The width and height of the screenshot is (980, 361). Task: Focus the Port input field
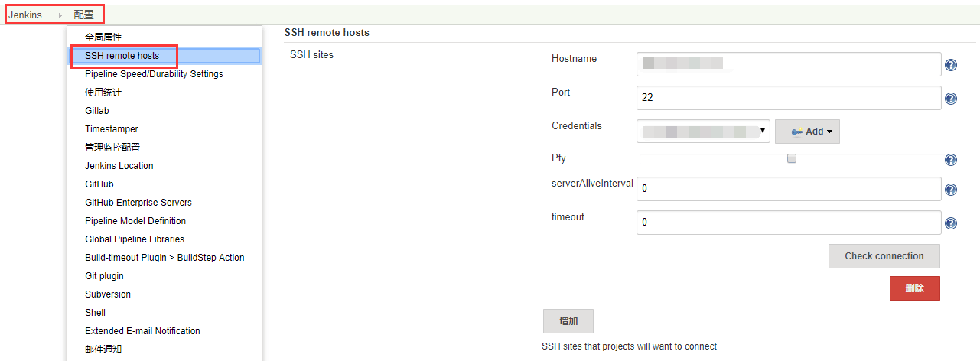pyautogui.click(x=789, y=98)
